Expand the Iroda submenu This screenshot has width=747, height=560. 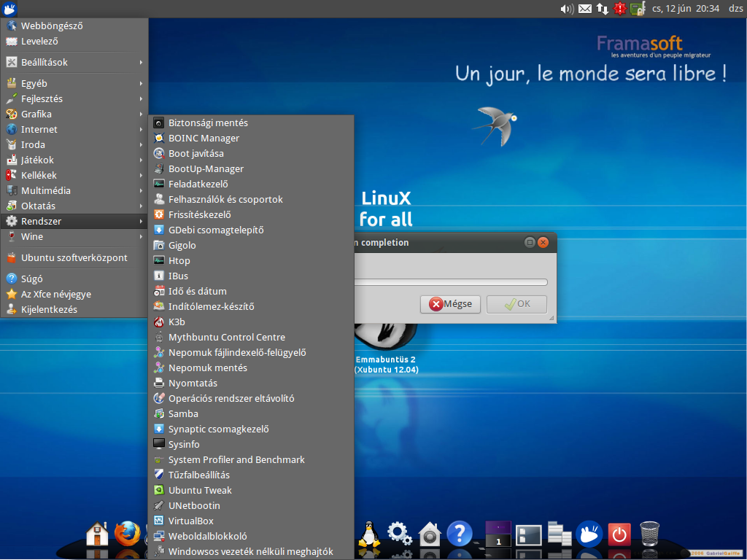(x=74, y=144)
